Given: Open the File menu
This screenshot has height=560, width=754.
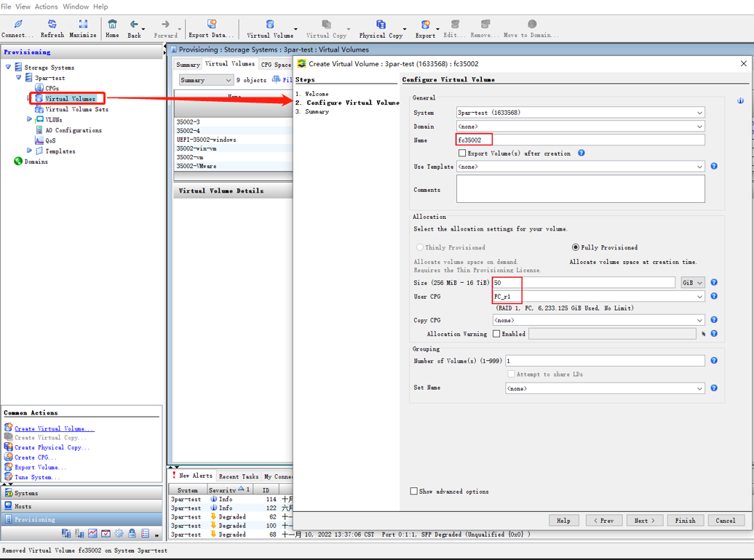Looking at the screenshot, I should 6,7.
